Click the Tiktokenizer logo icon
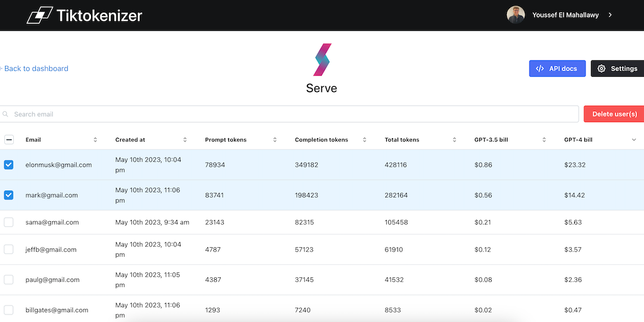644x322 pixels. click(40, 15)
